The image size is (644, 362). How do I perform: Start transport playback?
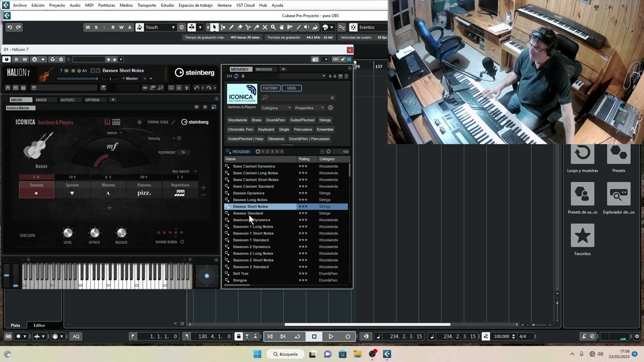(x=331, y=336)
